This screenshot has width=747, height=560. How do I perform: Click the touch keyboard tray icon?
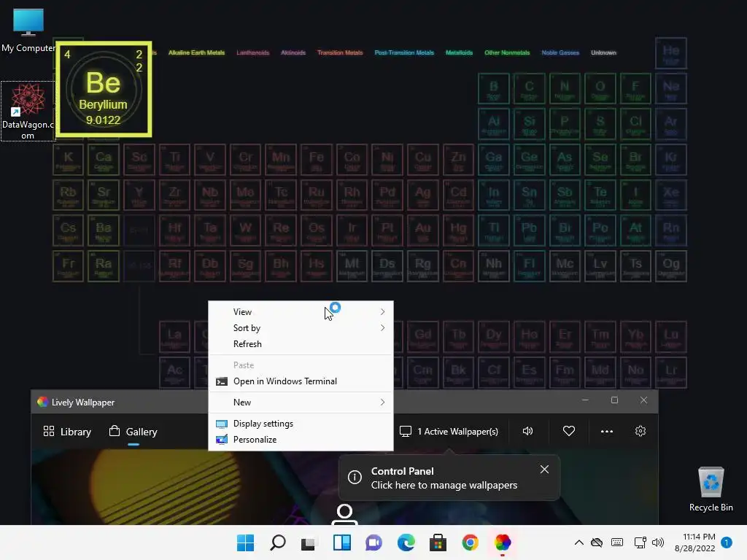click(x=617, y=542)
